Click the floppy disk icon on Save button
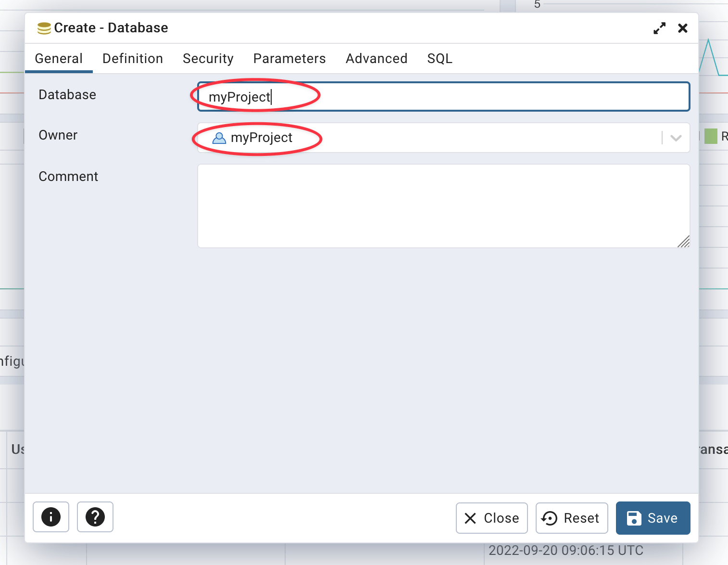728x565 pixels. coord(635,518)
